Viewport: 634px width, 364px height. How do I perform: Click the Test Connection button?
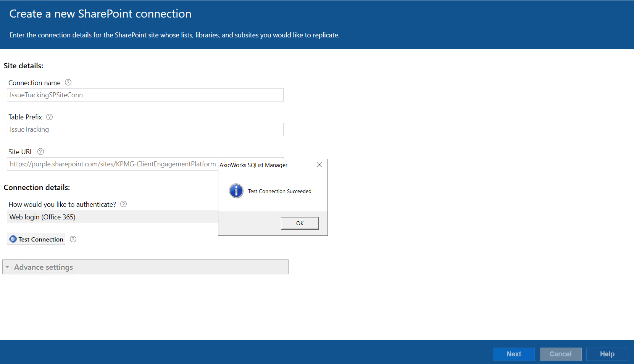pyautogui.click(x=36, y=239)
